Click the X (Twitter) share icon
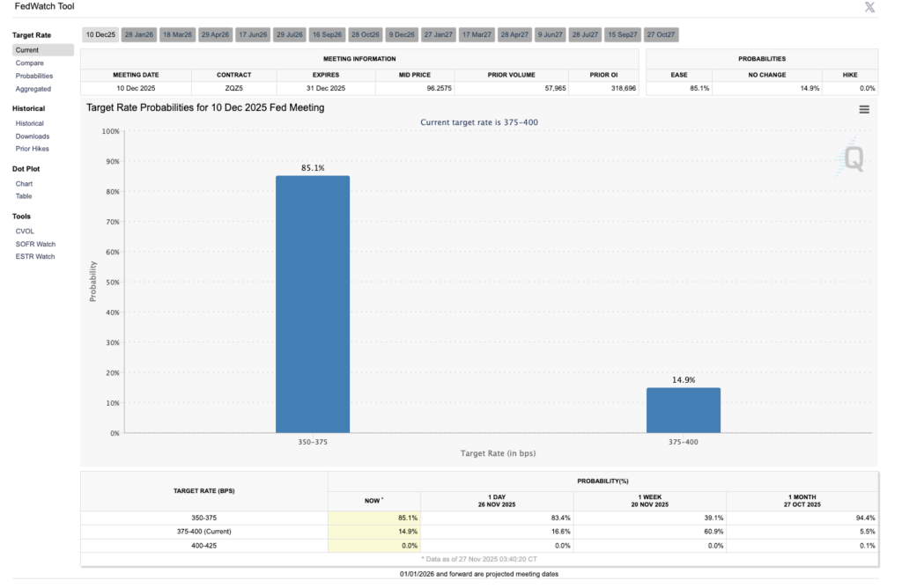Image resolution: width=902 pixels, height=588 pixels. click(870, 7)
